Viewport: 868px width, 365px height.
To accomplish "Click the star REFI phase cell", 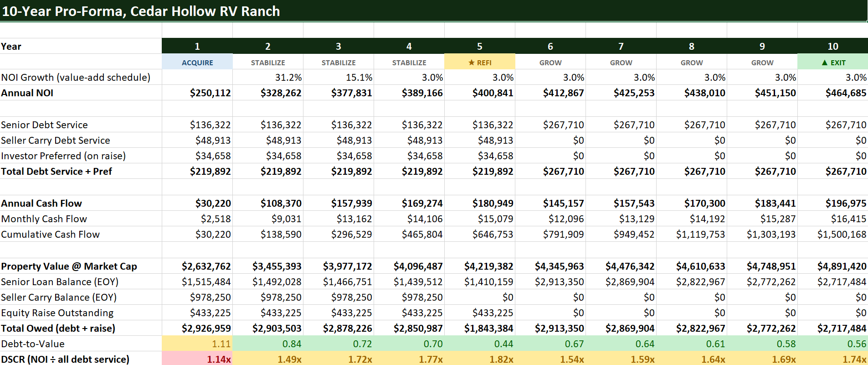I will coord(480,62).
